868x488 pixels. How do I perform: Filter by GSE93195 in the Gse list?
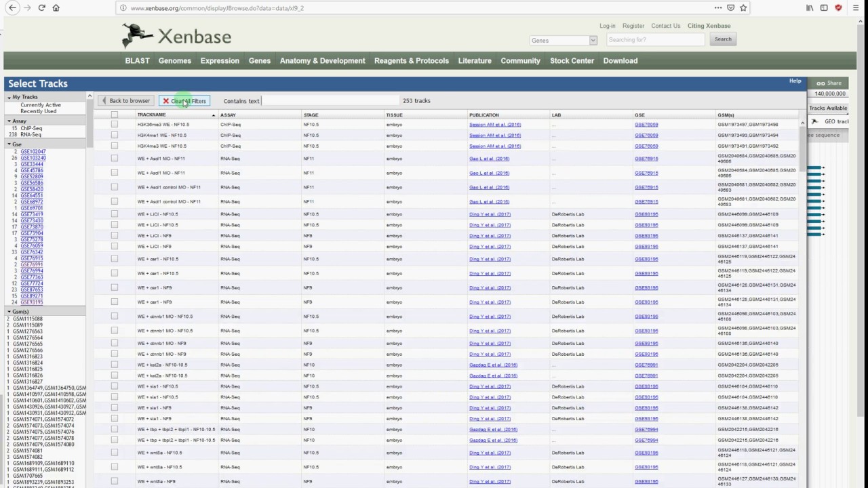(31, 302)
